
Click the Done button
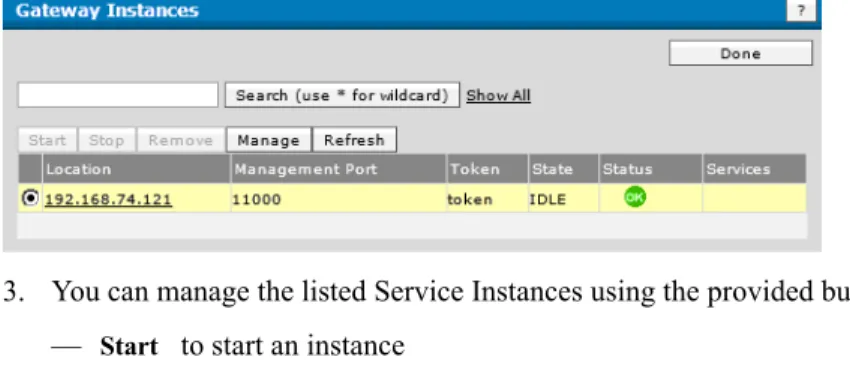(x=740, y=53)
